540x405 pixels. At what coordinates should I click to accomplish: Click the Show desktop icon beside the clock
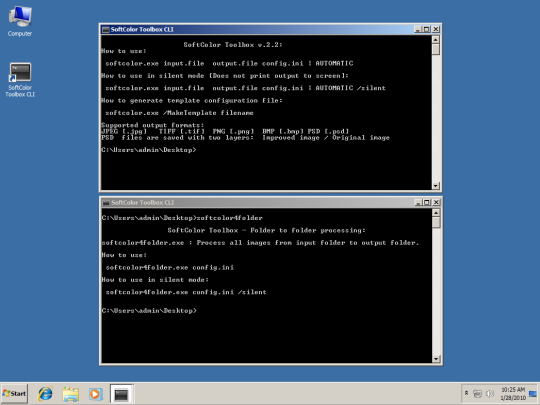point(533,393)
